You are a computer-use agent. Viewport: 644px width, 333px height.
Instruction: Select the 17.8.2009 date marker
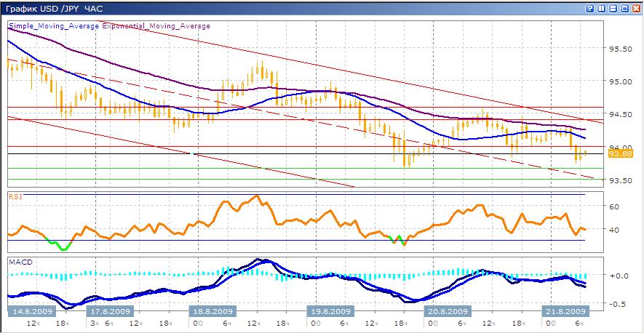(110, 310)
